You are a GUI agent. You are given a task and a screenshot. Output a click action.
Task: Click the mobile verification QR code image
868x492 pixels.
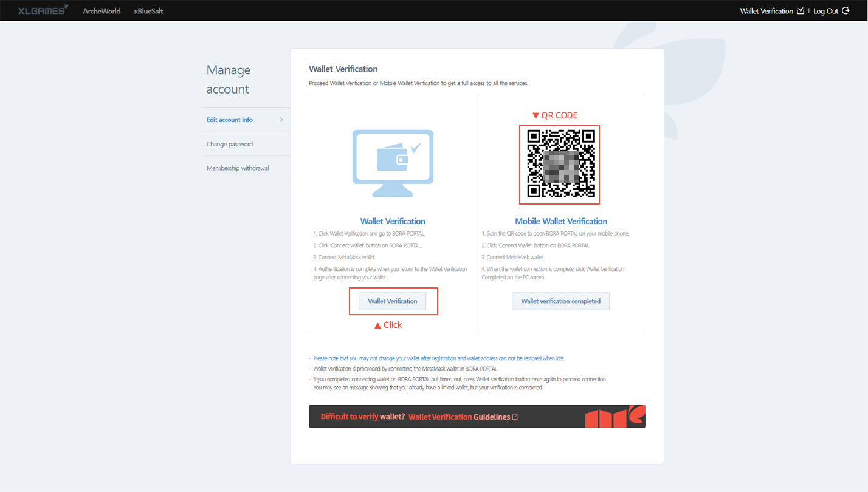pos(560,164)
